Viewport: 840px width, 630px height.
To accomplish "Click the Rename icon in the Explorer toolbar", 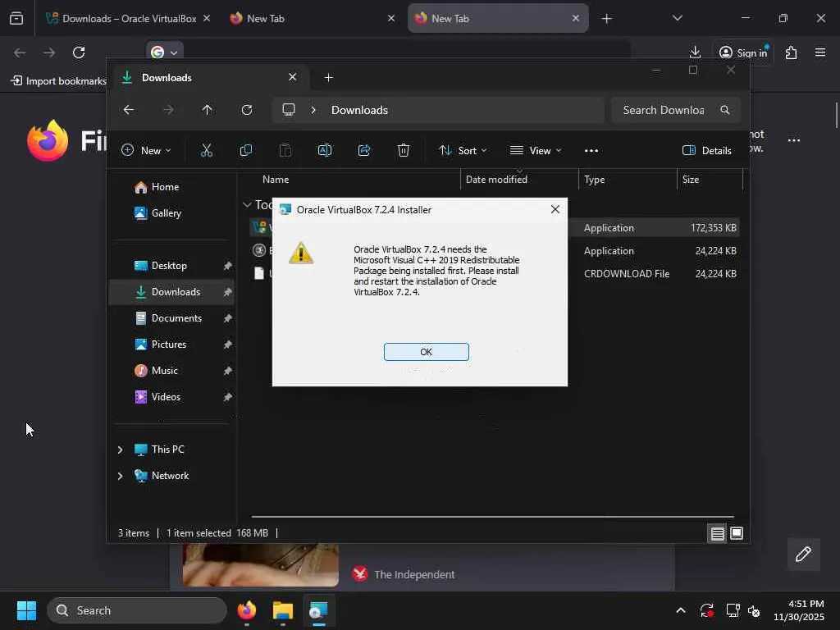I will [x=325, y=151].
